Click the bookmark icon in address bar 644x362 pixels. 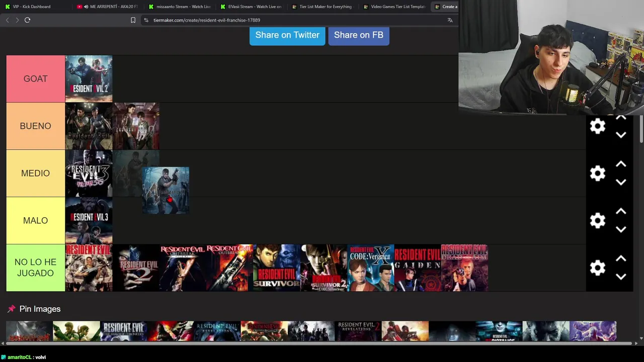tap(133, 20)
